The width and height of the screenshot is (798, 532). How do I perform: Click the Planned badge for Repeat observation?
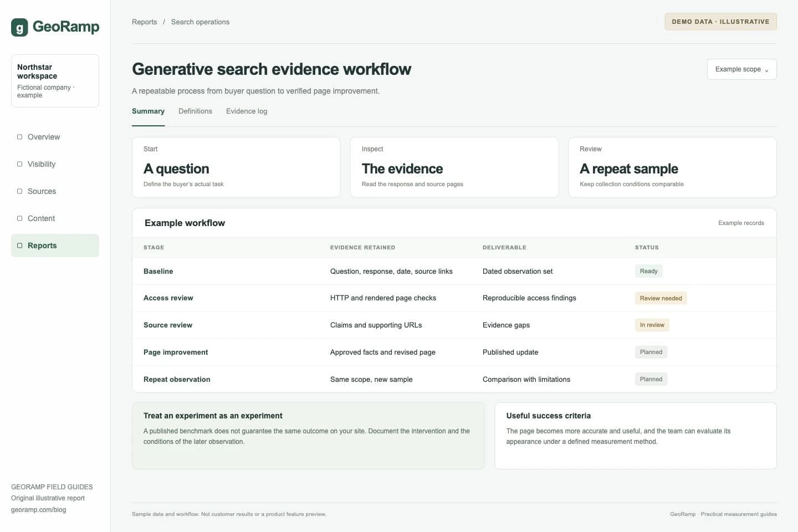[x=651, y=380]
